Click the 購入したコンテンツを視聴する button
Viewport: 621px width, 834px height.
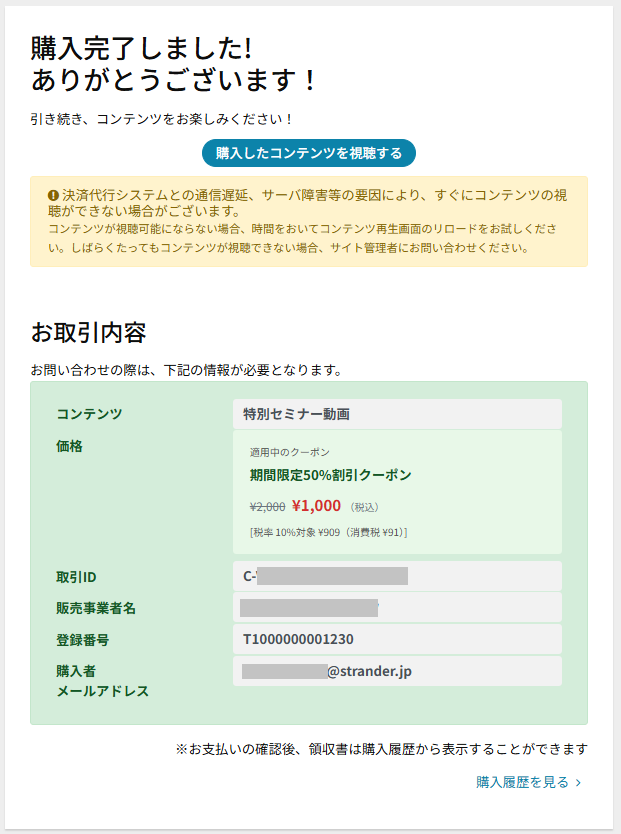pyautogui.click(x=309, y=153)
